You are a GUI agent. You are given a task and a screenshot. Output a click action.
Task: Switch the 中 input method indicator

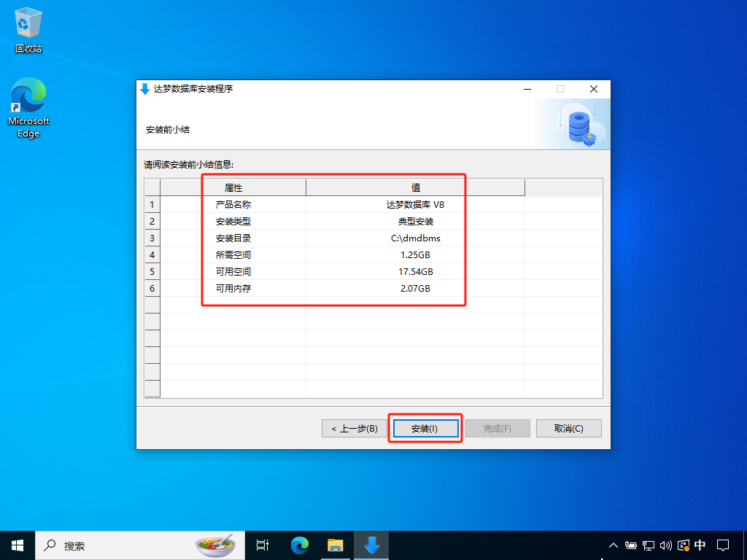[700, 545]
